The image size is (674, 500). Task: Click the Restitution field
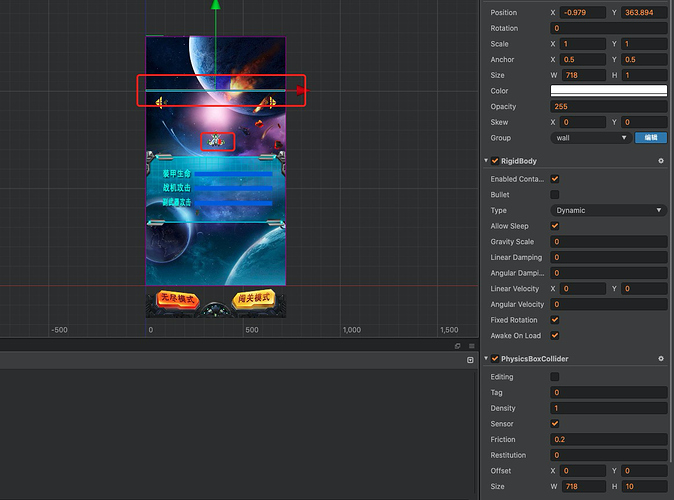pyautogui.click(x=609, y=455)
